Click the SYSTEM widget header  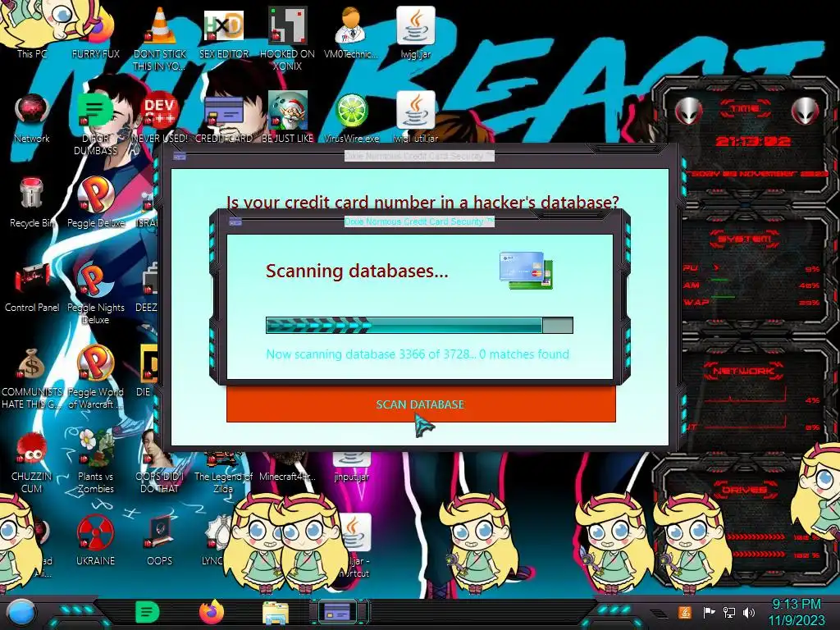click(745, 239)
